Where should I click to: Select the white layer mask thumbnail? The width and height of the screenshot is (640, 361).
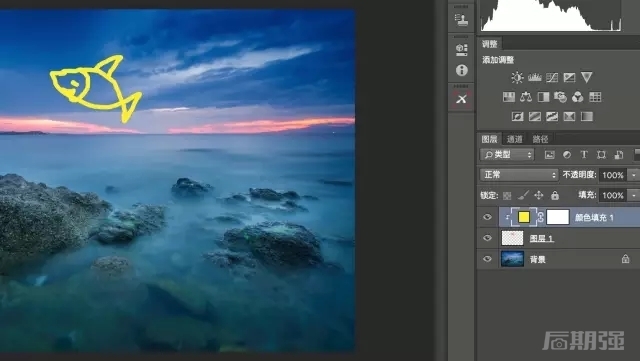pos(558,217)
